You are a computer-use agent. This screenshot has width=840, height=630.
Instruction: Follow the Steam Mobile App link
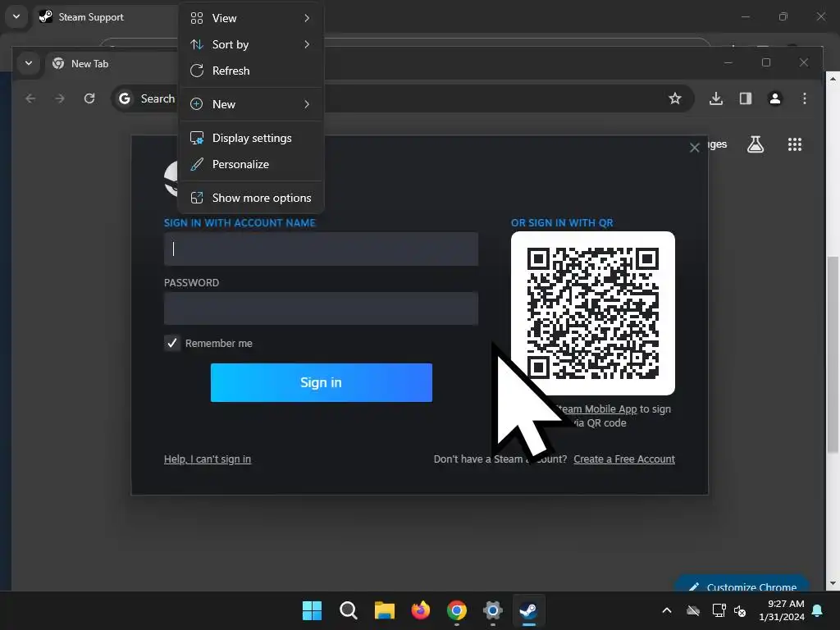pos(596,409)
